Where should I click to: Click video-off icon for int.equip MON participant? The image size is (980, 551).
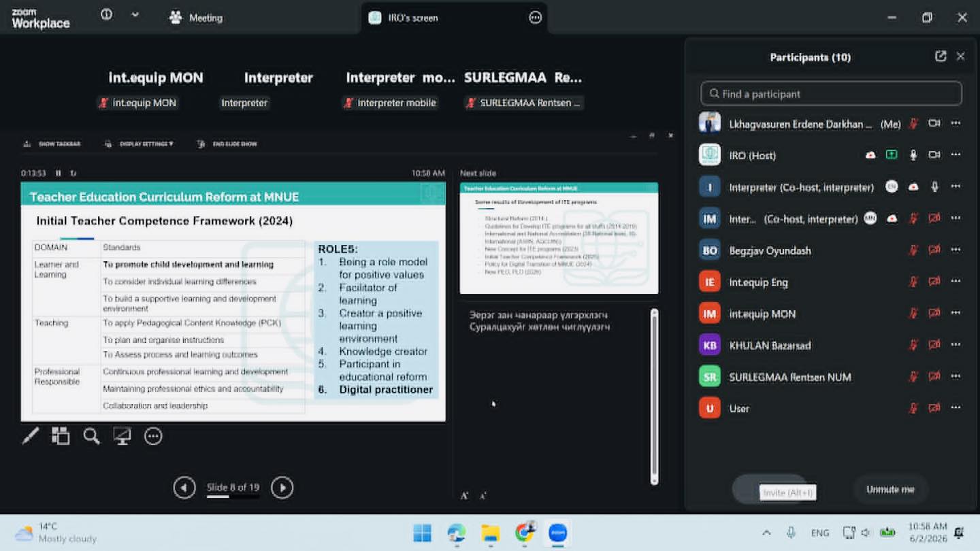point(934,313)
